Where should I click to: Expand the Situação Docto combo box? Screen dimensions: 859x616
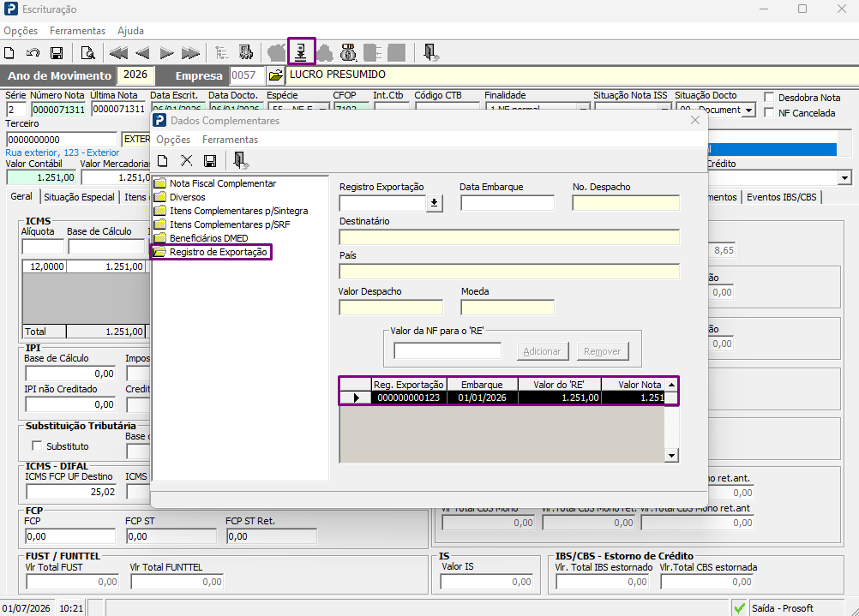click(749, 110)
